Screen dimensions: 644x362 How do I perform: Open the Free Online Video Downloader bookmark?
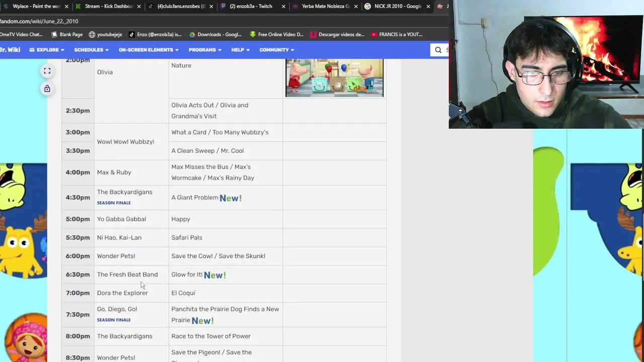tap(277, 35)
